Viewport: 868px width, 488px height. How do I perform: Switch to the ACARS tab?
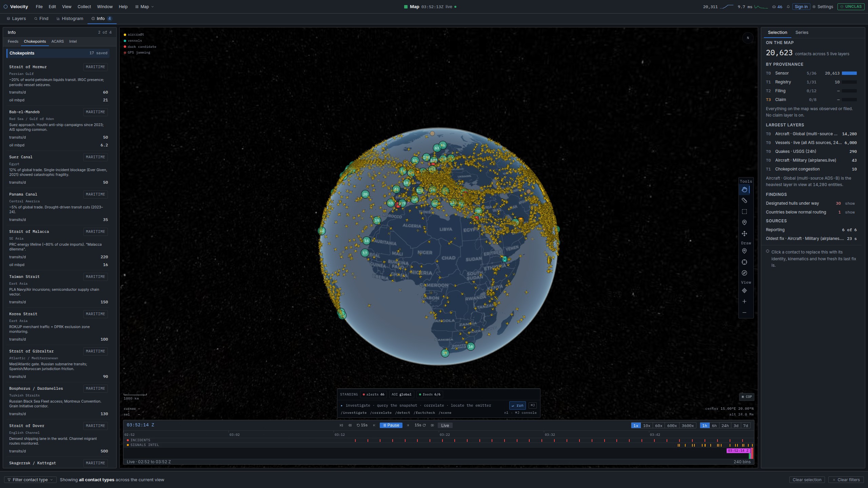(x=57, y=41)
